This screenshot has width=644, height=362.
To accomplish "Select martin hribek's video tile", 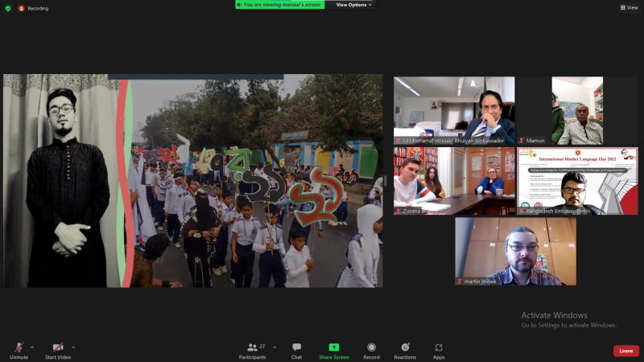I will (515, 251).
